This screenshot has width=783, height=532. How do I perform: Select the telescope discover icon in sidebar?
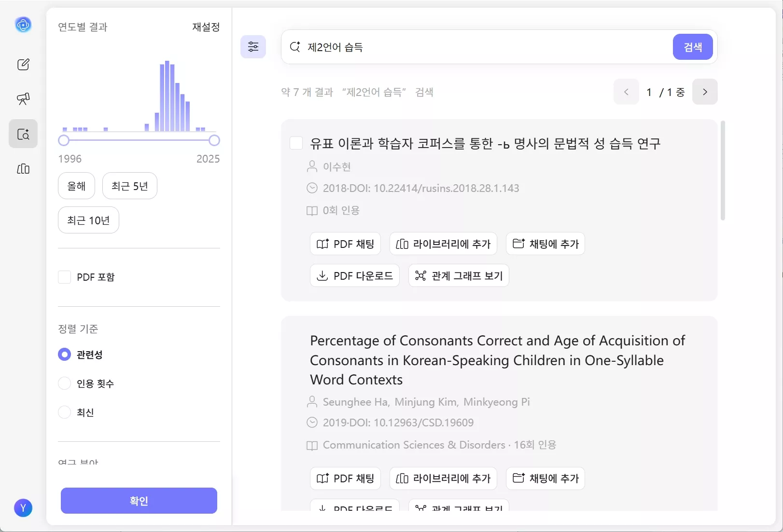pyautogui.click(x=23, y=99)
